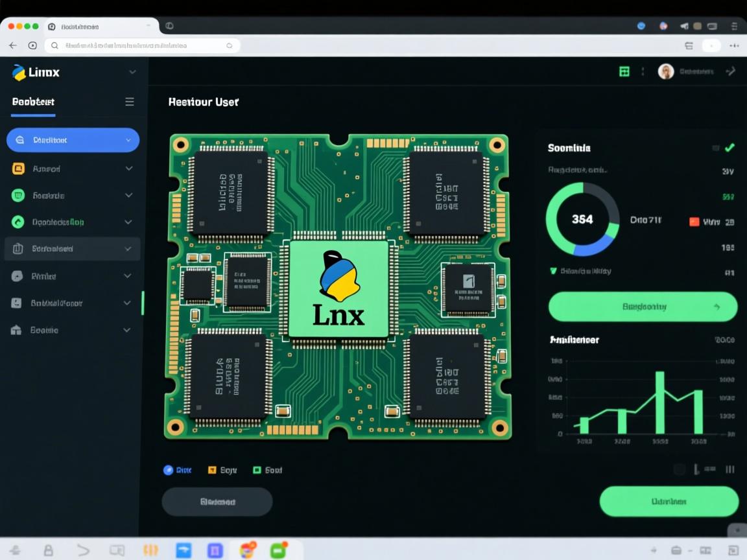
Task: Click the user avatar in the top right
Action: coord(666,71)
